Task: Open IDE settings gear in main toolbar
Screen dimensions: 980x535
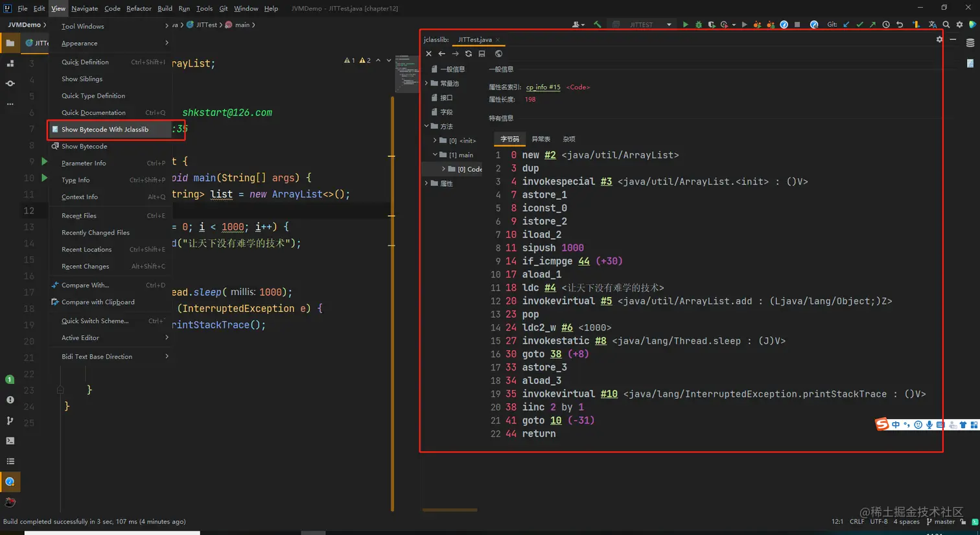Action: (960, 25)
